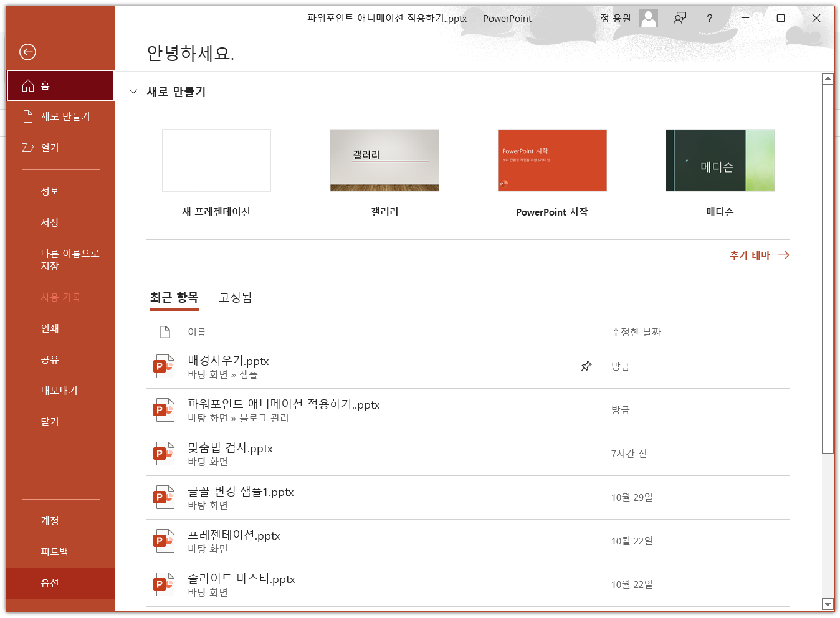
Task: Click path 바탕 화면 » 샘플
Action: pos(223,374)
